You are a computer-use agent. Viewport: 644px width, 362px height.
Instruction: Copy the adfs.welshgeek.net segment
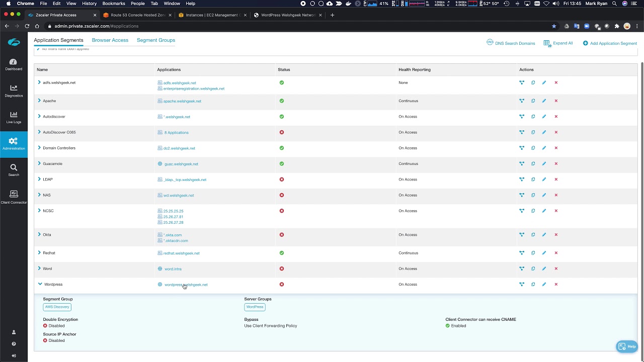[x=533, y=82]
